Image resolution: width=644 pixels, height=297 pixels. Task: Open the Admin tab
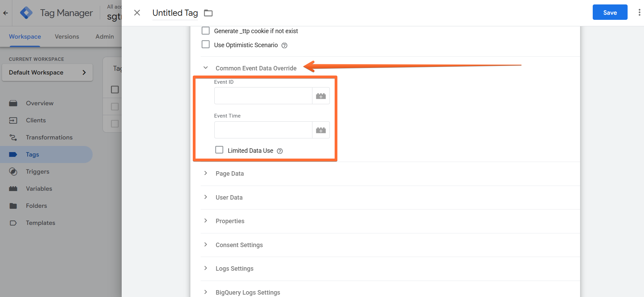(105, 37)
